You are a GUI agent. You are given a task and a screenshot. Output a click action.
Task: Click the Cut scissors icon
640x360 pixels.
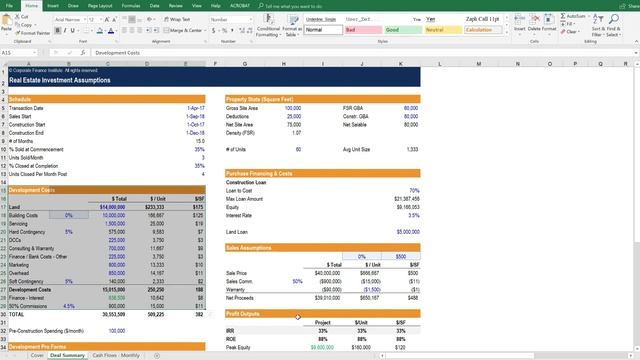tap(17, 16)
